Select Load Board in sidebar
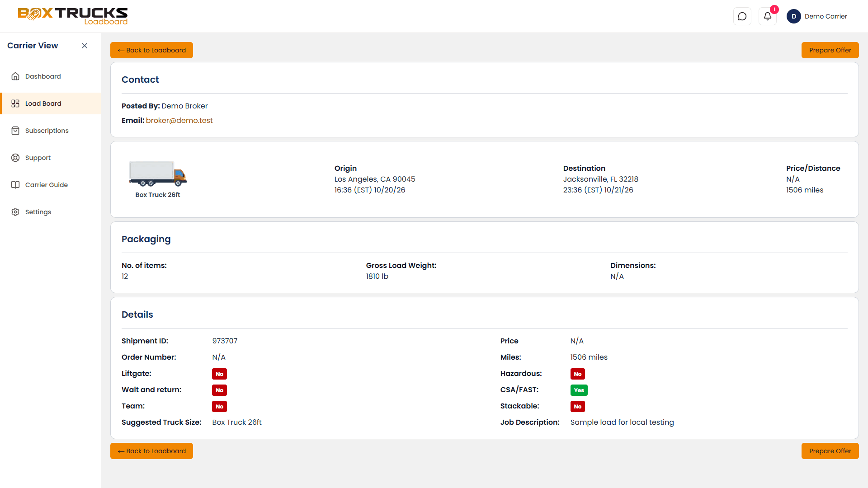This screenshot has height=488, width=868. click(51, 103)
